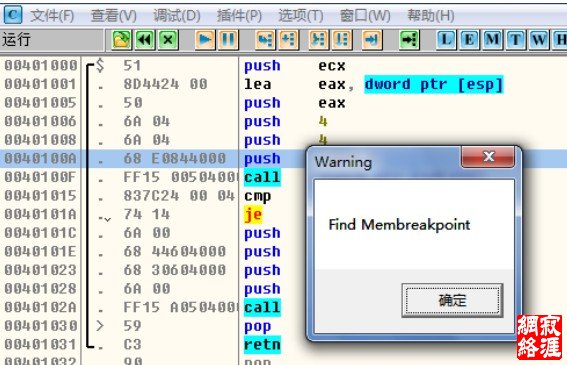Viewport: 567px width, 365px height.
Task: Click the 'retn' instruction
Action: click(x=263, y=344)
